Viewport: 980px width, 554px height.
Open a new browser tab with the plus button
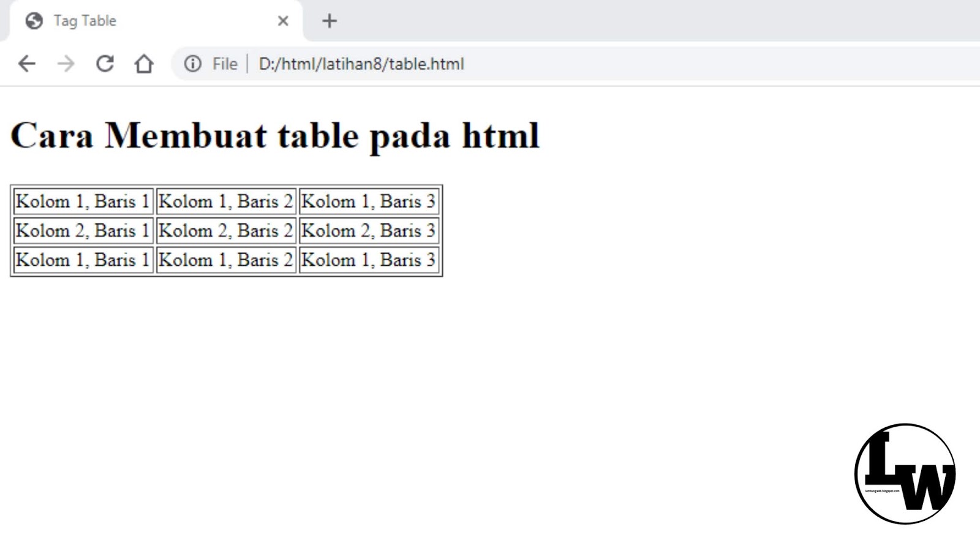tap(330, 21)
